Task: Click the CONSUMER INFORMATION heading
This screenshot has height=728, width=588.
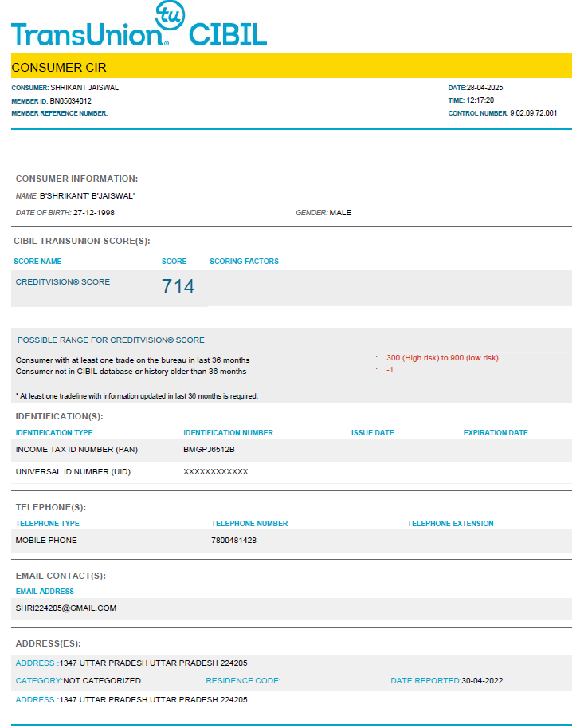Action: pos(76,179)
